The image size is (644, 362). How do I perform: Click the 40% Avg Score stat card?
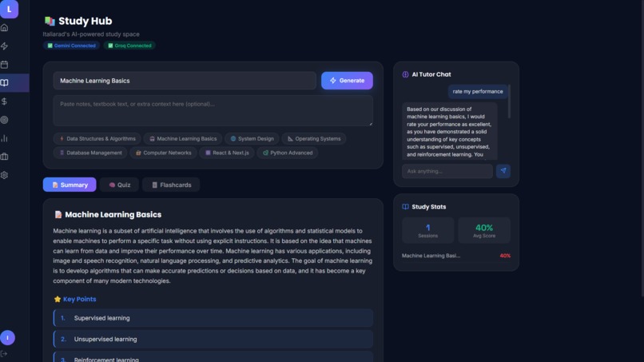point(484,230)
